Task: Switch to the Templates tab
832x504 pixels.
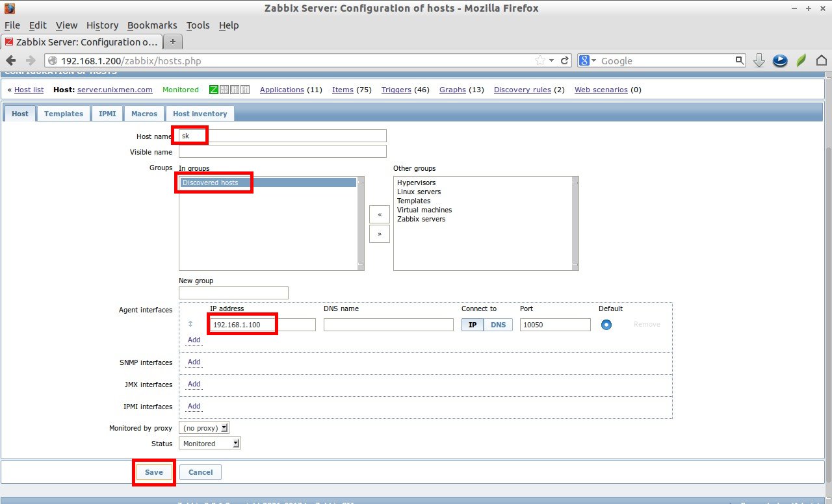Action: (64, 113)
